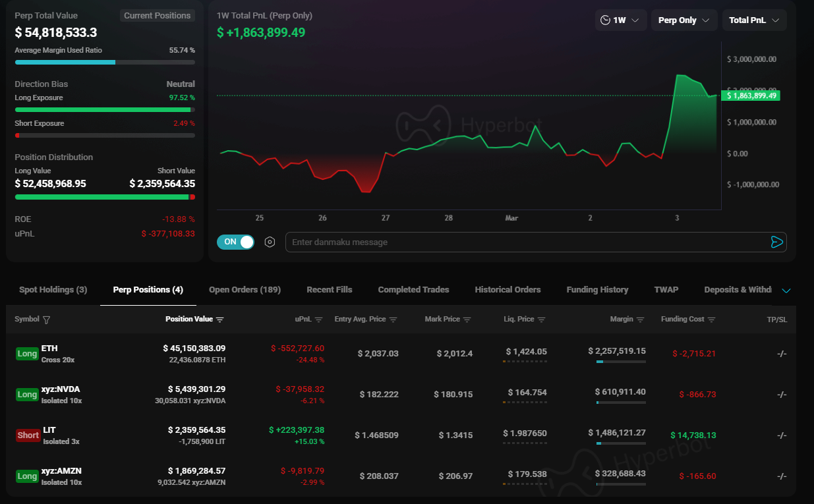This screenshot has height=504, width=814.
Task: Toggle the danmaku ON switch off
Action: (235, 242)
